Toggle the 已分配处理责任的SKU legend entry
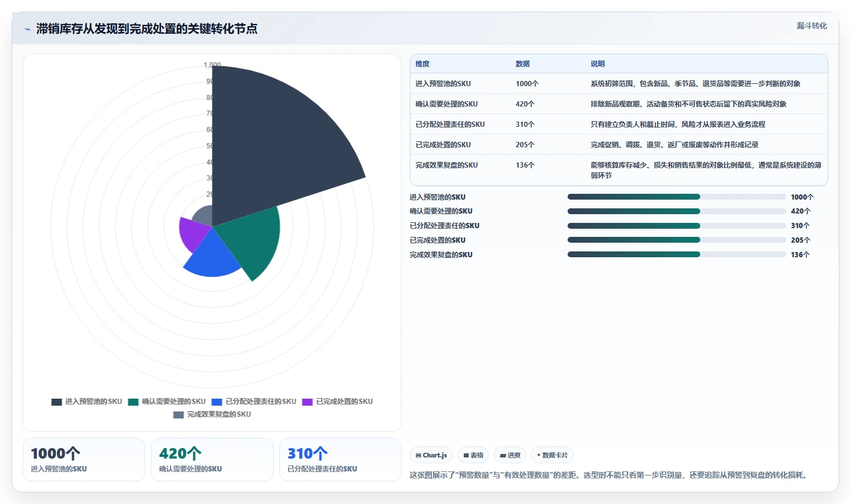Screen dimensions: 851x504 [x=254, y=402]
